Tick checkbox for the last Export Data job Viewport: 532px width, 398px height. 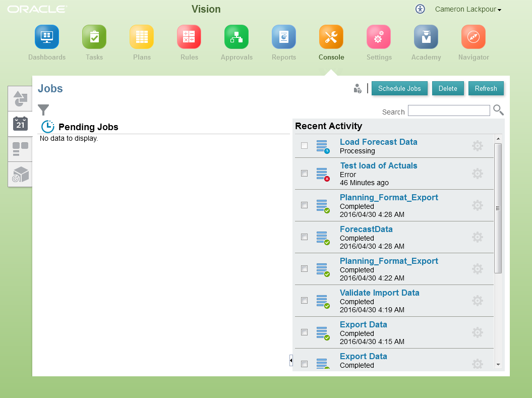click(305, 364)
